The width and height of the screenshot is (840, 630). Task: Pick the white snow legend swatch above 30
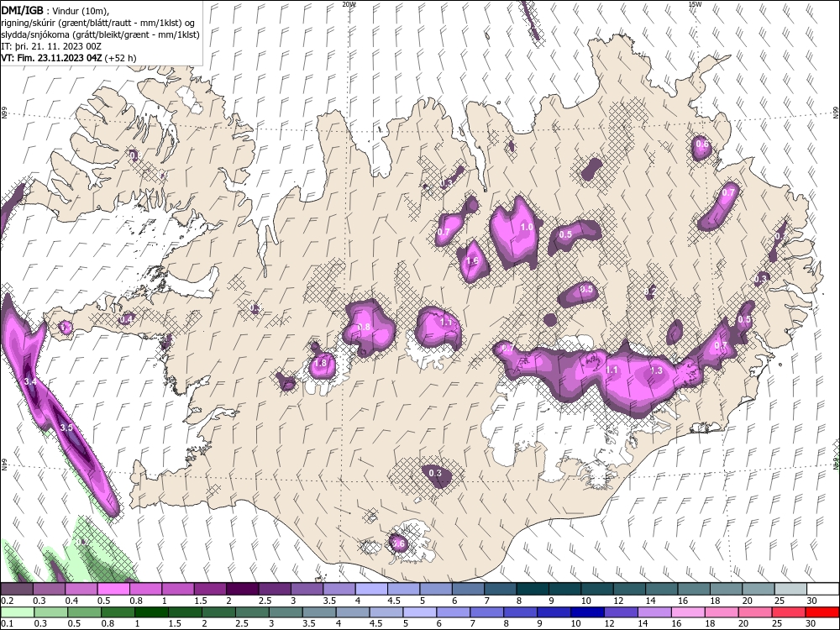point(823,590)
